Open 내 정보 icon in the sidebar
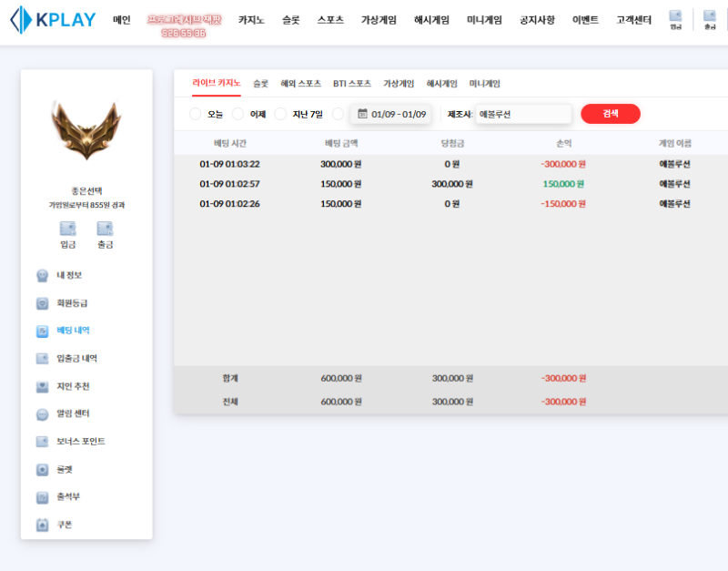 (x=42, y=275)
